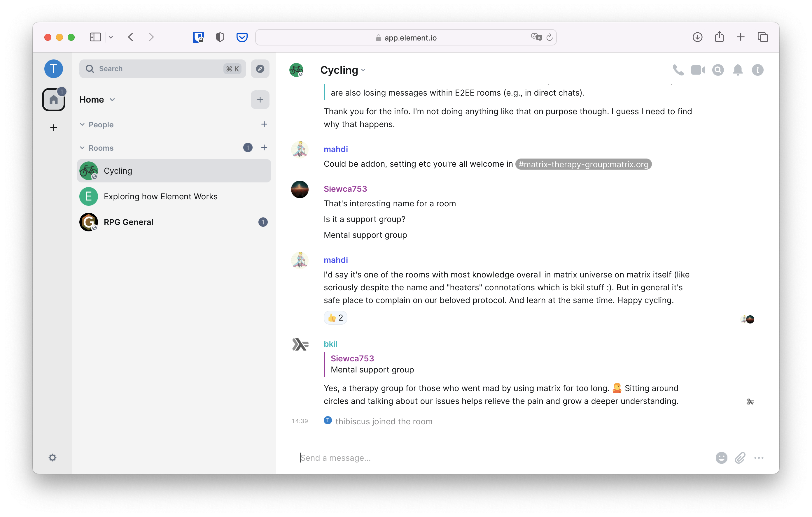Search within the Cycling room
Screen dimensions: 812x517
[x=718, y=70]
